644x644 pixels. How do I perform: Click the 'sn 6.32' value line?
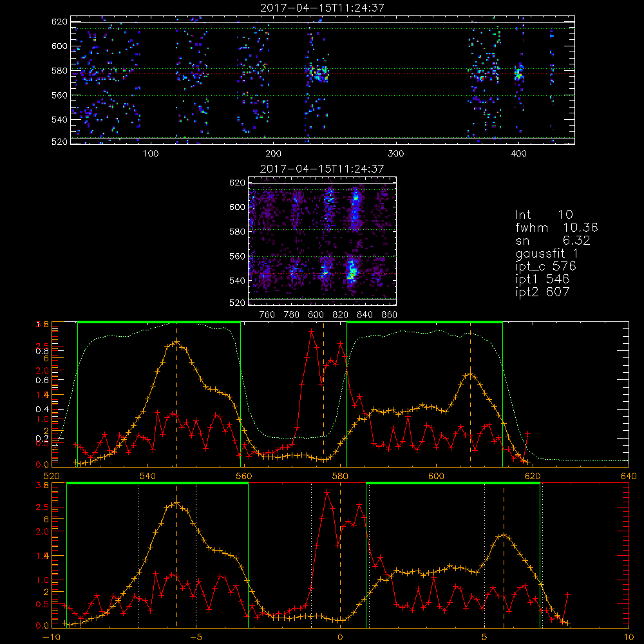pyautogui.click(x=553, y=240)
